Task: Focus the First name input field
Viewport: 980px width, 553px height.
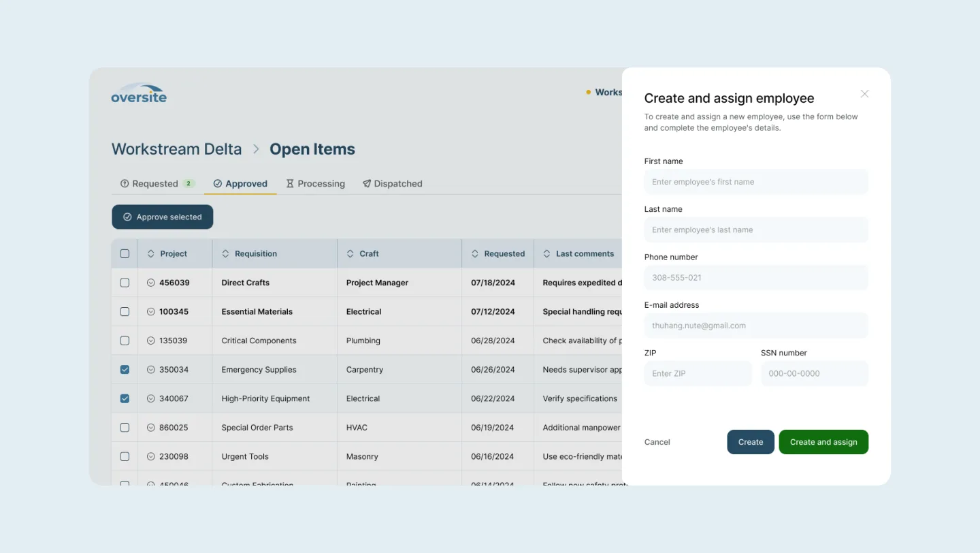Action: 756,182
